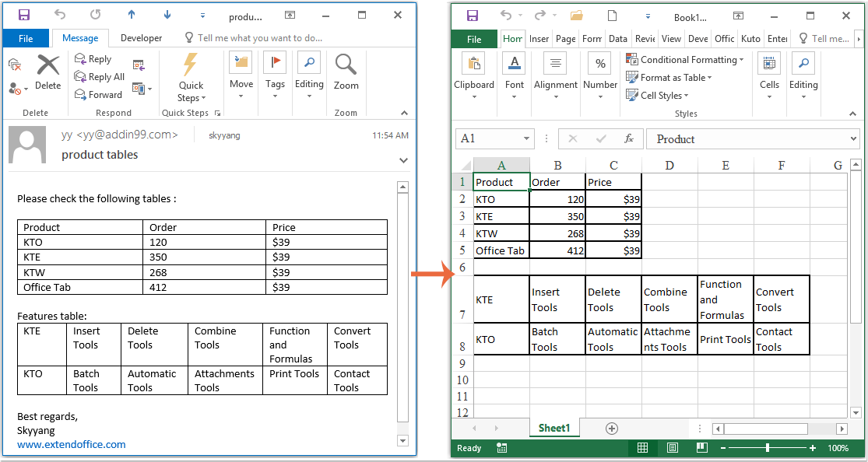Screen dimensions: 868x462
Task: Reply to the product tables email
Action: point(93,59)
